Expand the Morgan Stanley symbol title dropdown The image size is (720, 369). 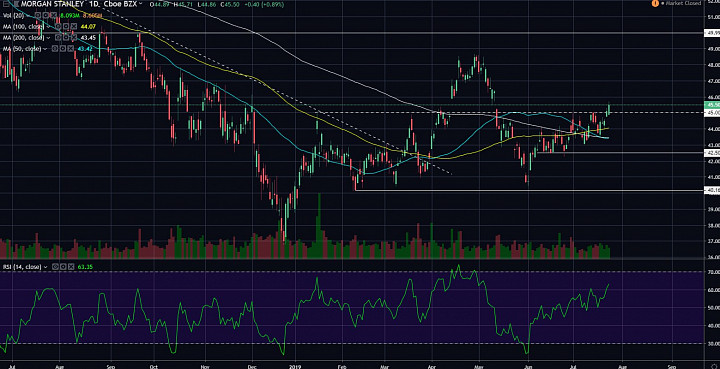pos(141,4)
